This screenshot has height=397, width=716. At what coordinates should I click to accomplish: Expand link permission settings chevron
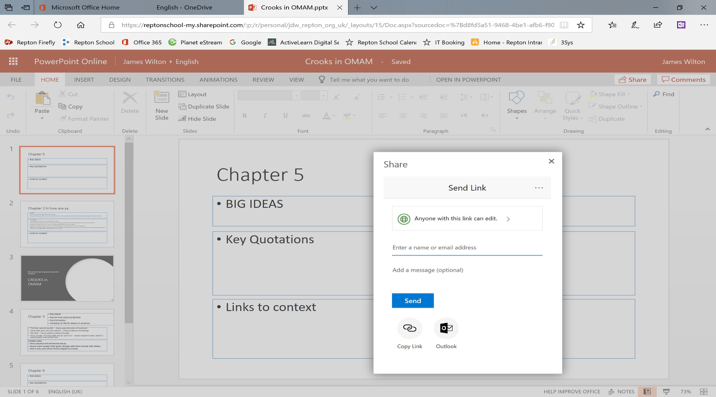click(508, 219)
